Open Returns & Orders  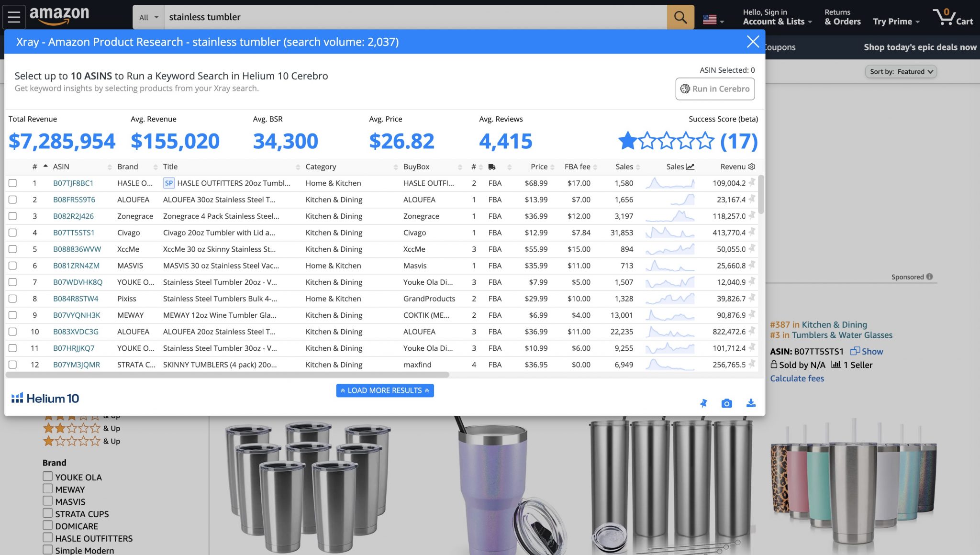coord(842,17)
